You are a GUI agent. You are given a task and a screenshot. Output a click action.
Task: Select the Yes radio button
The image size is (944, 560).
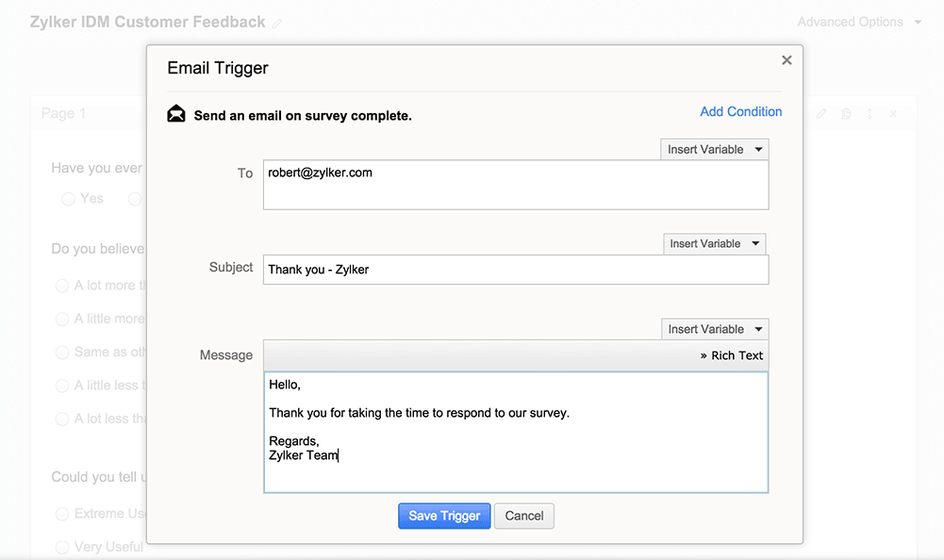68,199
